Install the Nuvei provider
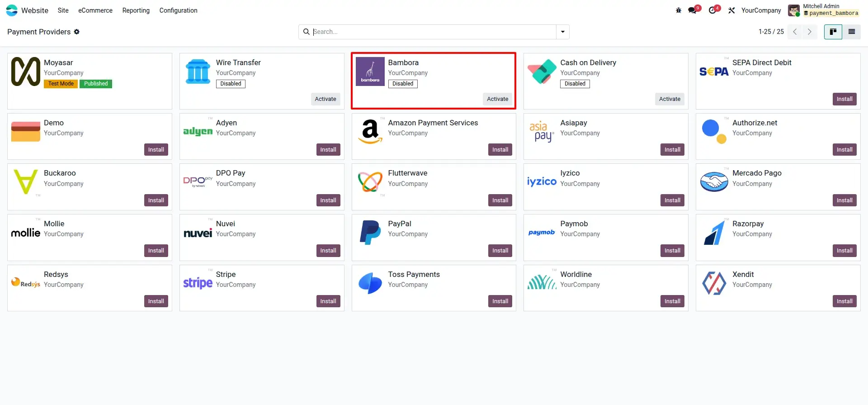This screenshot has height=405, width=868. pyautogui.click(x=328, y=251)
